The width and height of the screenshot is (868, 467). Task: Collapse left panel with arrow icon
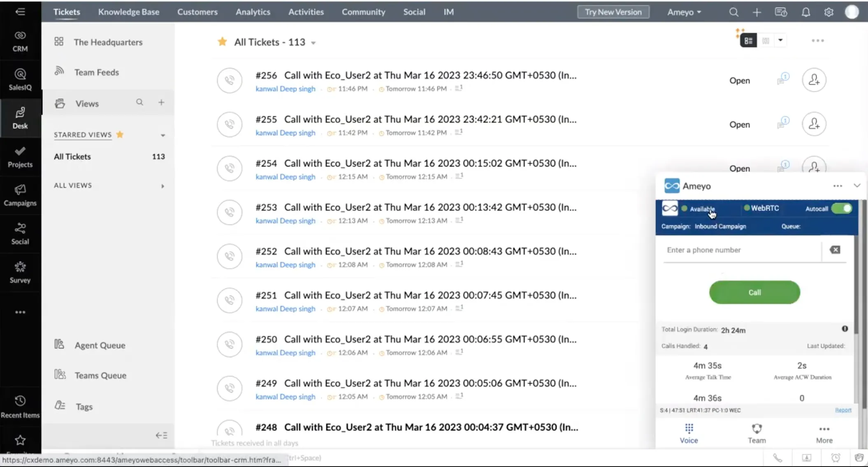click(x=161, y=435)
